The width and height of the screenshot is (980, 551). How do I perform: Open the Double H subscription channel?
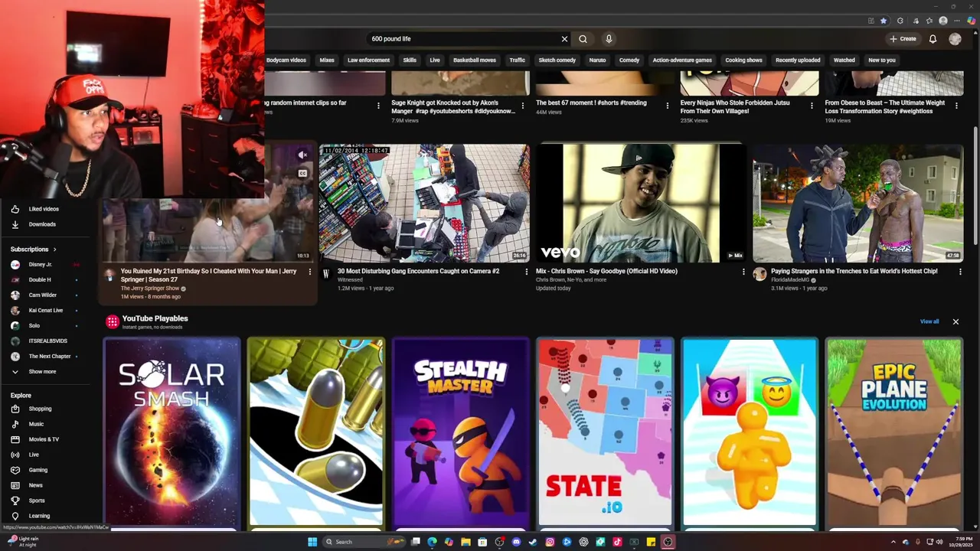pos(39,280)
